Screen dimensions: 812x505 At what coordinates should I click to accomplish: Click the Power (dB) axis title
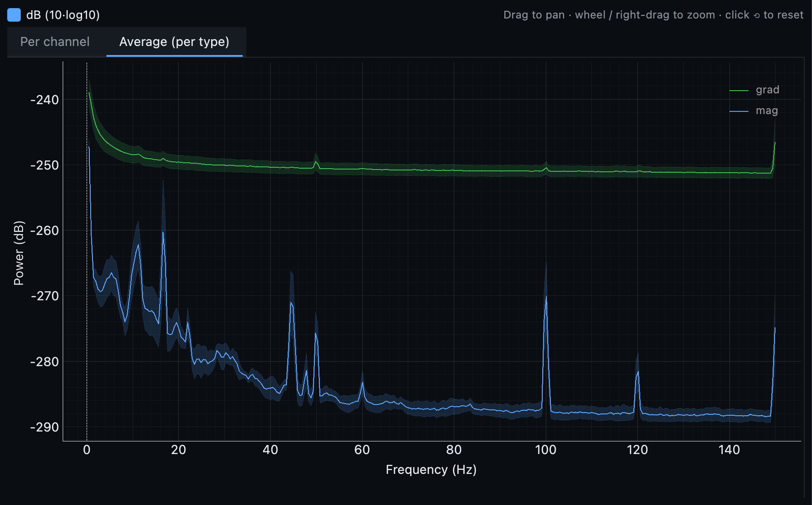[x=18, y=253]
